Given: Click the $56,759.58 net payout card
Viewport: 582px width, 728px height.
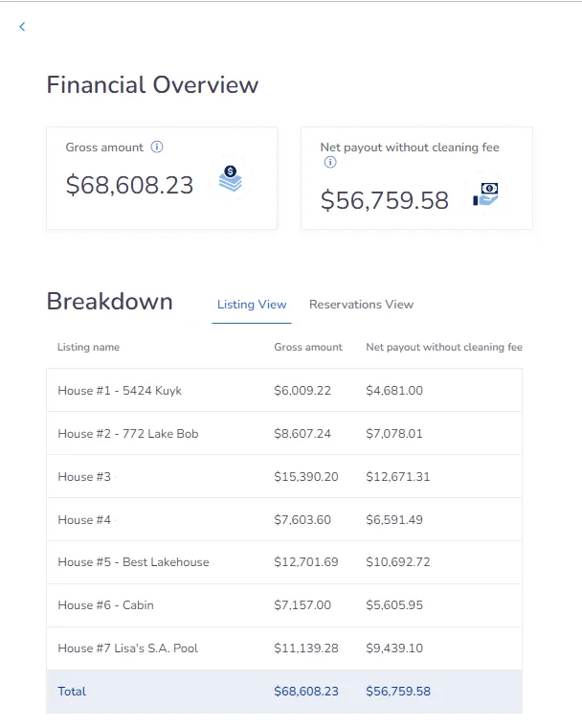Looking at the screenshot, I should (385, 200).
